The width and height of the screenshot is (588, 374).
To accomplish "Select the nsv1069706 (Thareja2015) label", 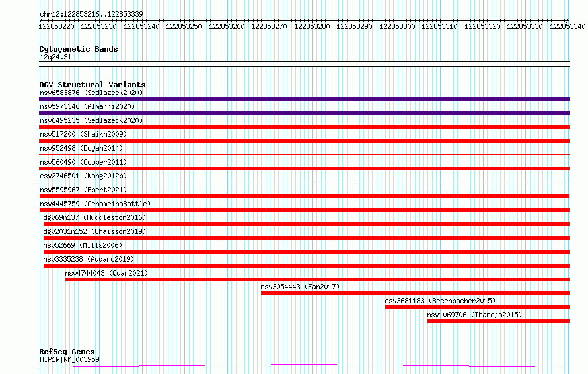I will point(474,315).
